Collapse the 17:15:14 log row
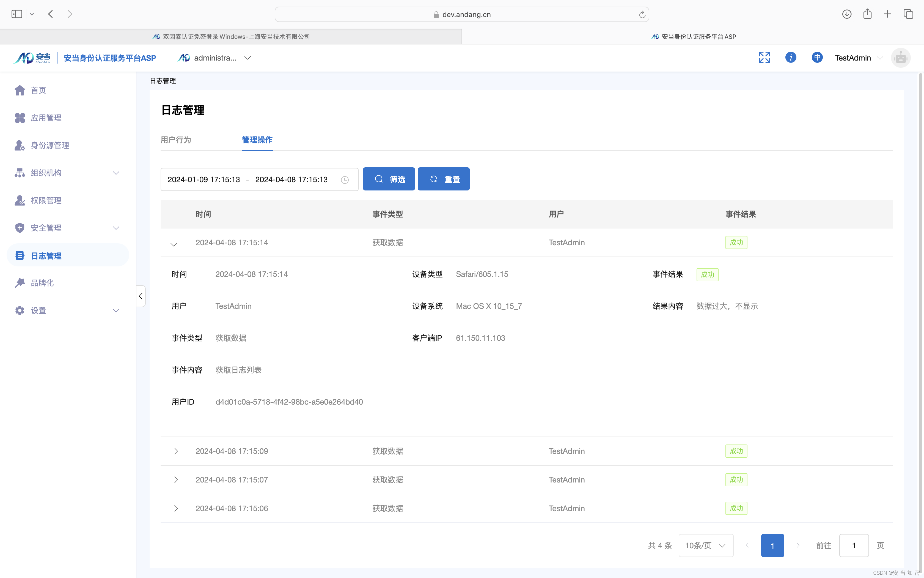This screenshot has height=578, width=924. (174, 244)
